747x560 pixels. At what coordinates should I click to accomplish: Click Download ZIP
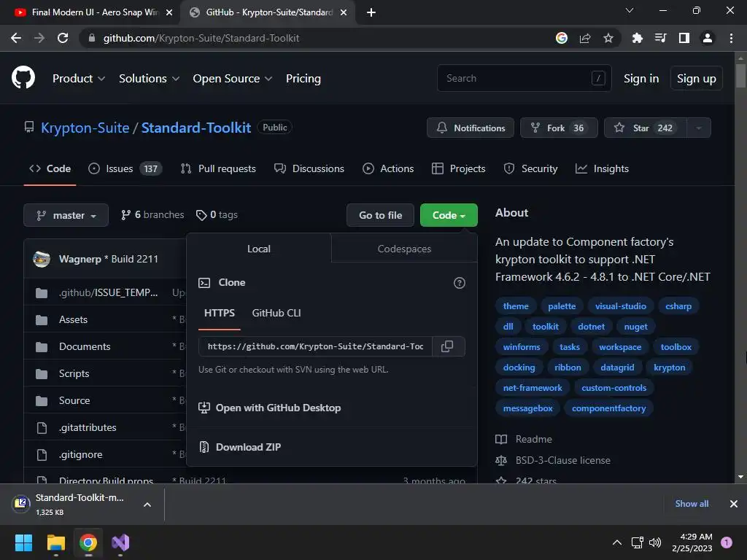point(240,447)
